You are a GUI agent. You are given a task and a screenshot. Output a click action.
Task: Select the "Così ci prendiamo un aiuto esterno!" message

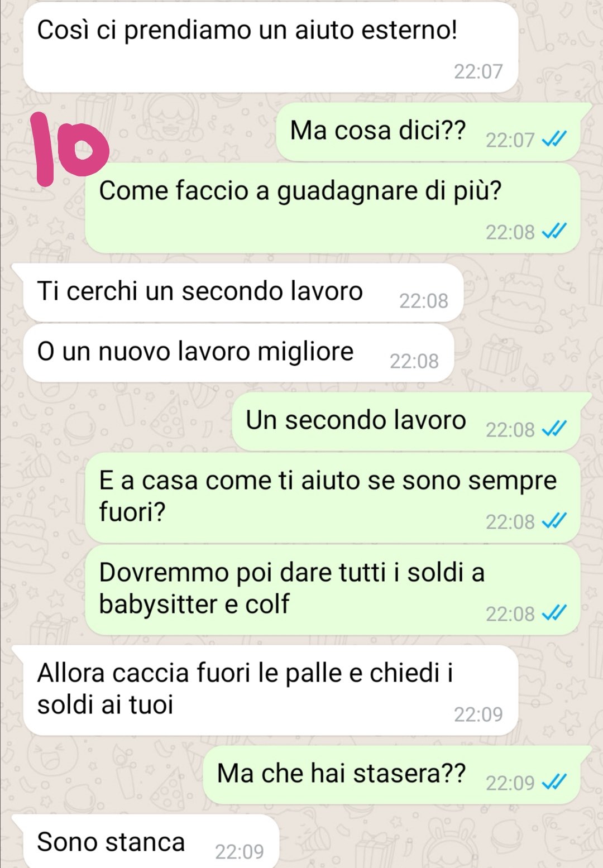coord(271,48)
